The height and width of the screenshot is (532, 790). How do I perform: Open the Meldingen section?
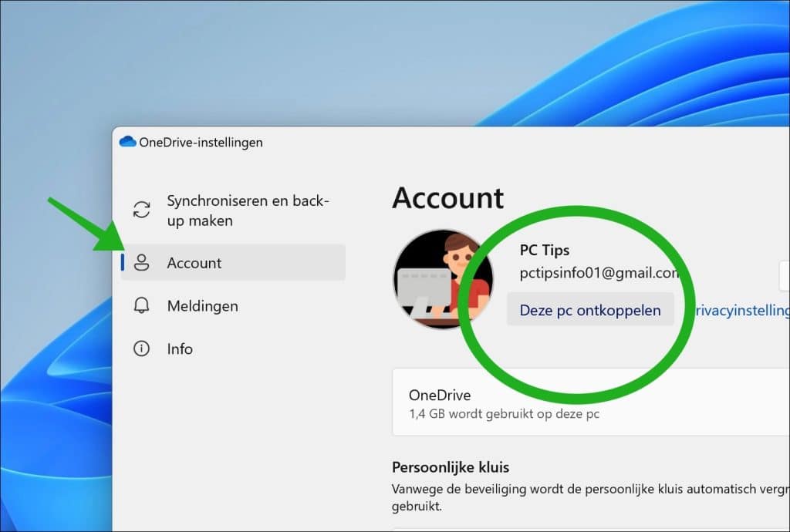click(x=233, y=305)
